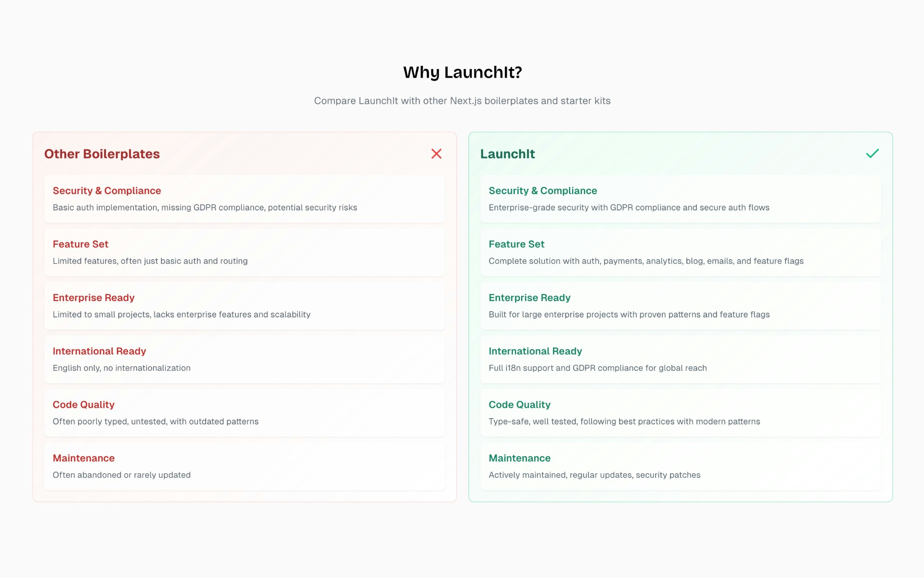Screen dimensions: 924x578
Task: Click the green 'International Ready' heading
Action: tap(535, 351)
